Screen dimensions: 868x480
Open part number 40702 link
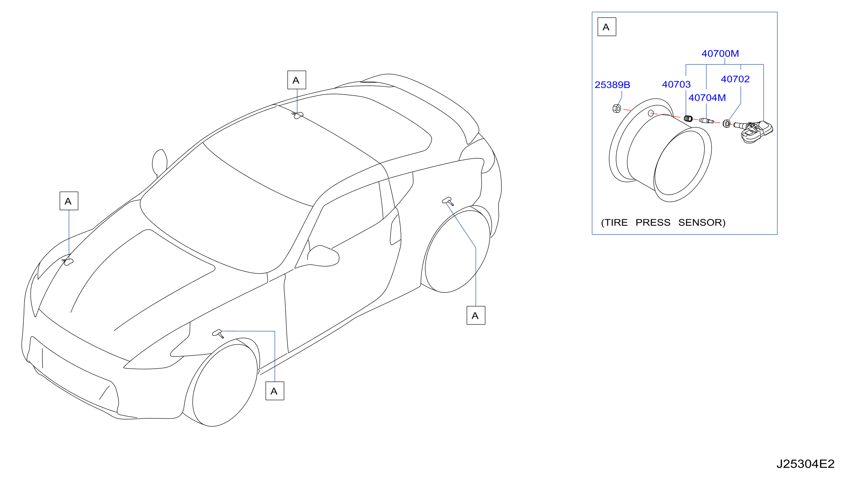coord(735,79)
